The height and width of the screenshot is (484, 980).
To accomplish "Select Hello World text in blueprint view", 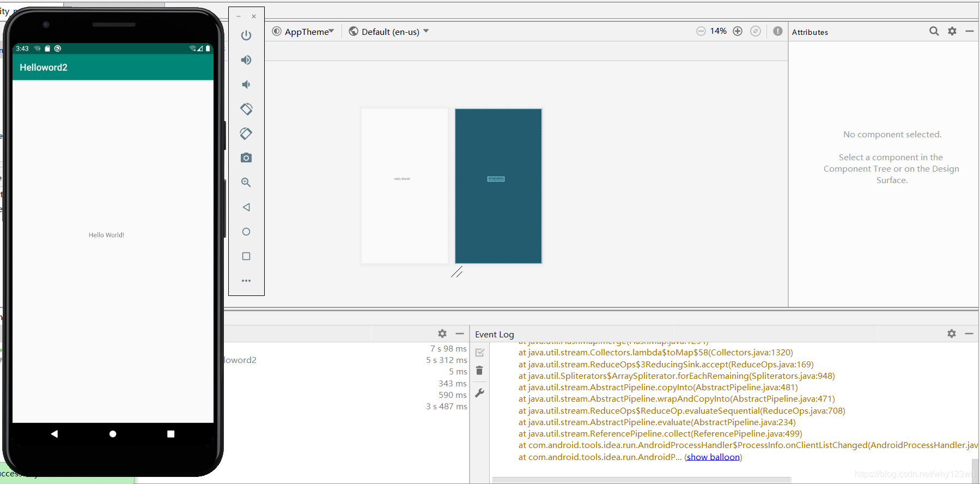I will [x=496, y=179].
